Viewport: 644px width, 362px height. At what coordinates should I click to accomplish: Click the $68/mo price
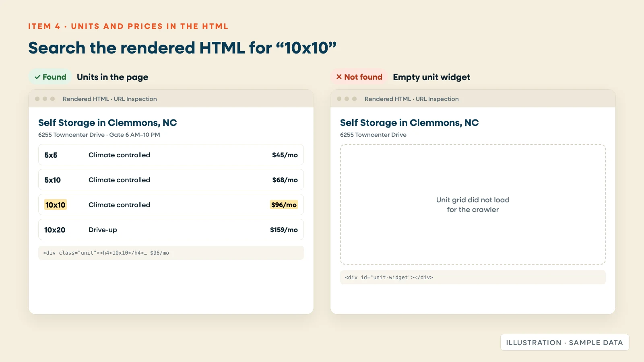point(285,180)
